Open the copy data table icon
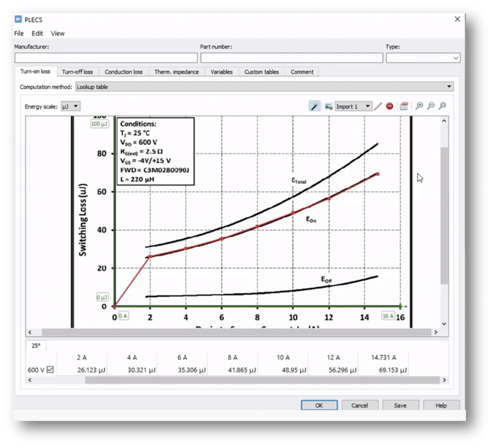The image size is (493, 448). click(x=403, y=106)
